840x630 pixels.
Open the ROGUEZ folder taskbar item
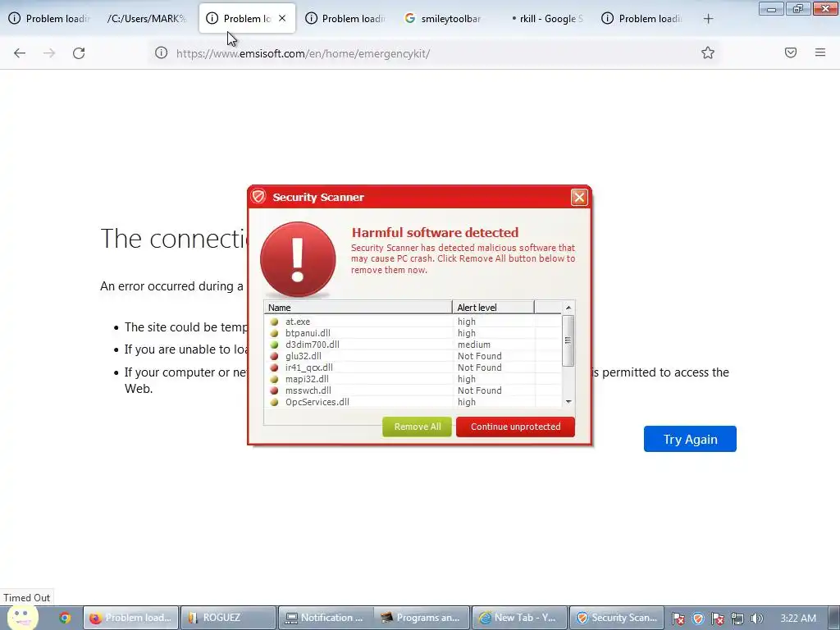click(228, 618)
